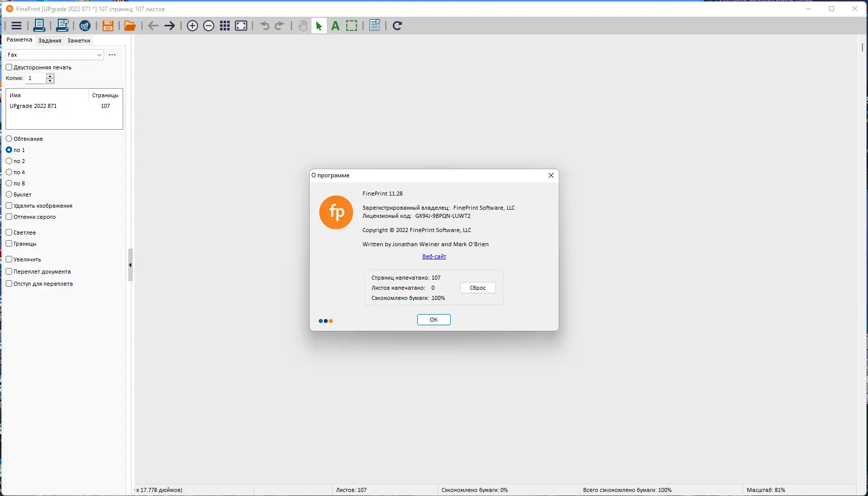The width and height of the screenshot is (868, 496).
Task: Decrease copies with the down spinner
Action: [x=50, y=81]
